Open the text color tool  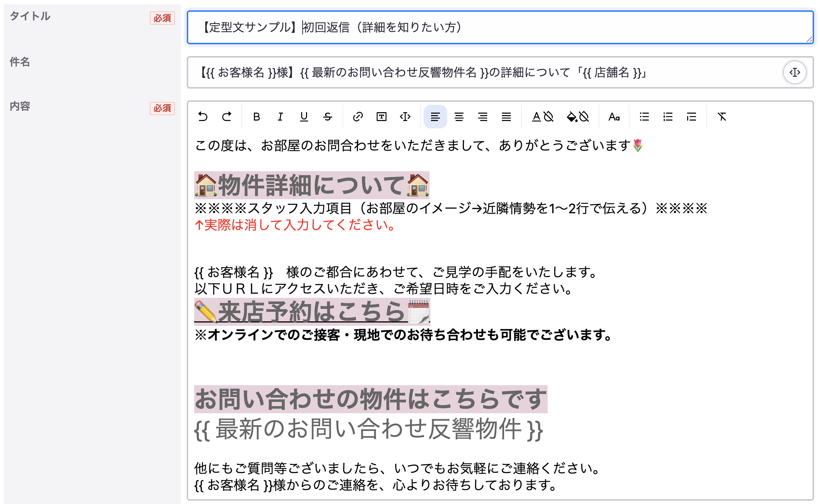[537, 117]
